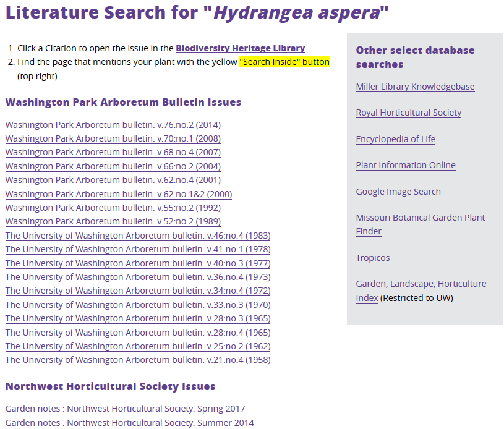Open the Encyclopedia of Life link

(x=396, y=139)
